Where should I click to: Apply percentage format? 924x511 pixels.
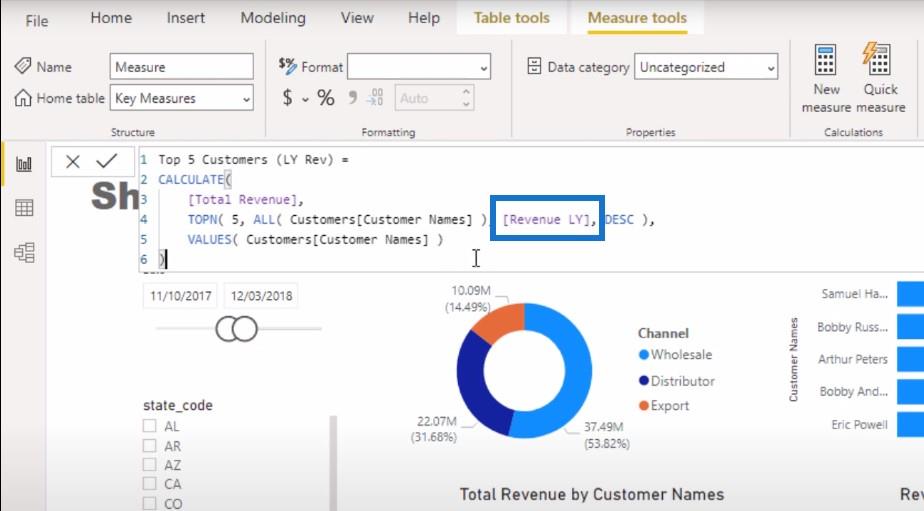(x=326, y=97)
